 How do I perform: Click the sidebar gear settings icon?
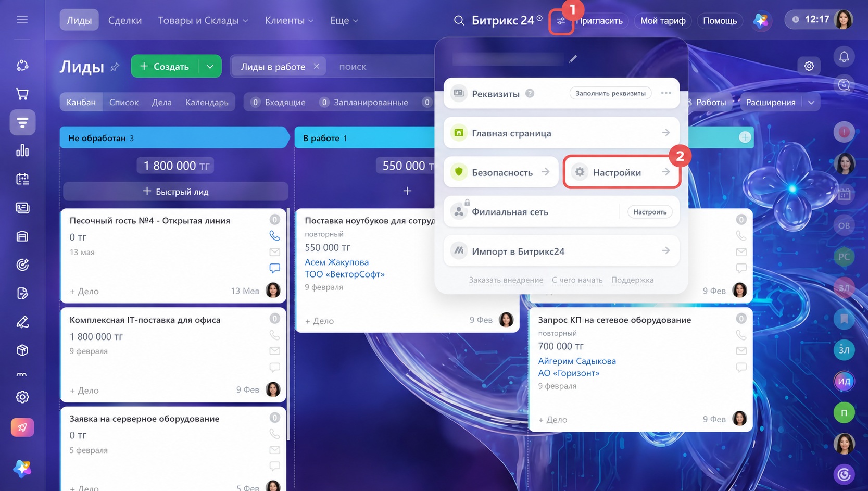point(22,397)
